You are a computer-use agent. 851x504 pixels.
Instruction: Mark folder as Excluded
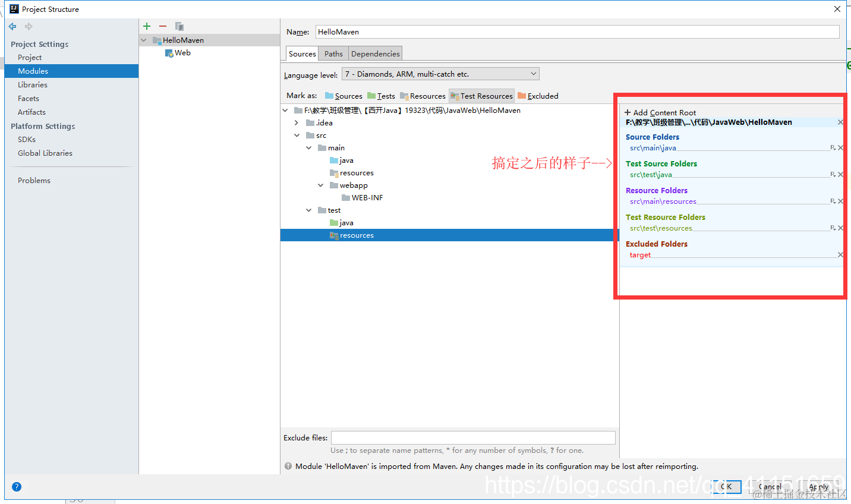(538, 96)
